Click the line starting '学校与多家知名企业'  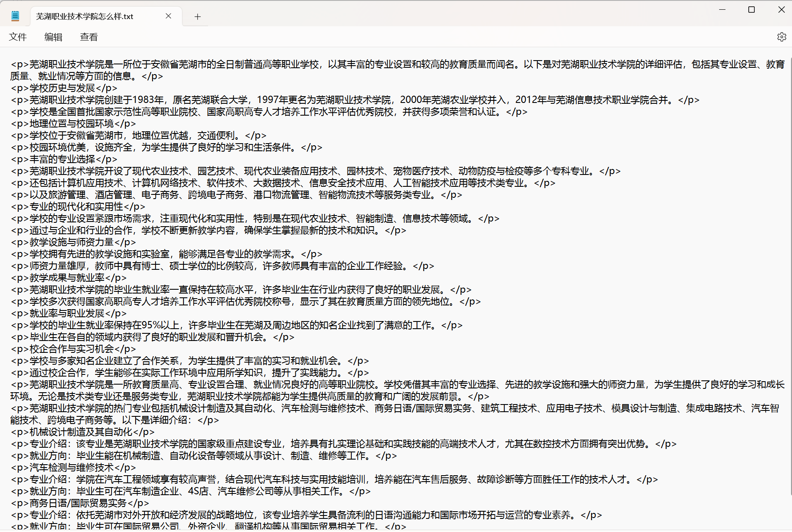[x=190, y=361]
